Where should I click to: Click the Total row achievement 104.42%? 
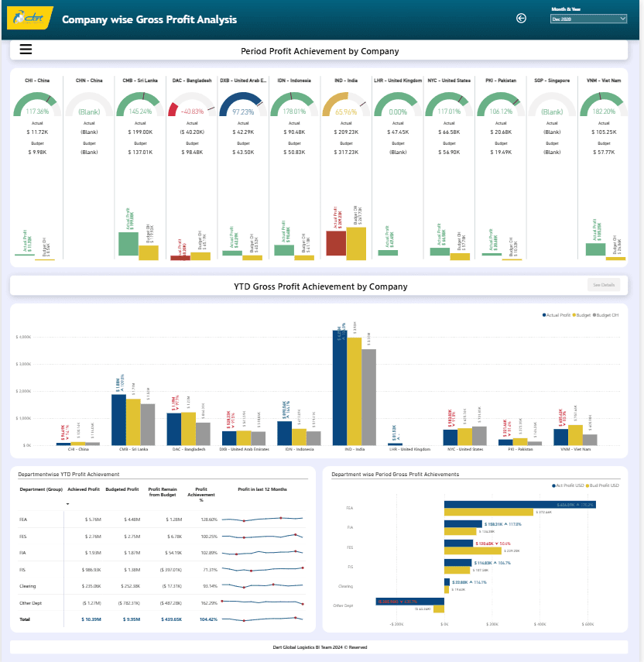point(208,619)
